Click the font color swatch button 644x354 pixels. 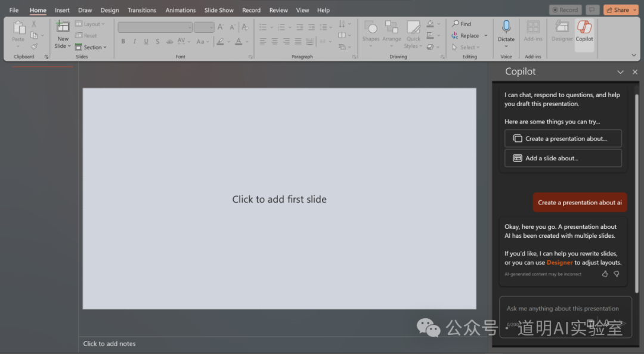pyautogui.click(x=239, y=42)
